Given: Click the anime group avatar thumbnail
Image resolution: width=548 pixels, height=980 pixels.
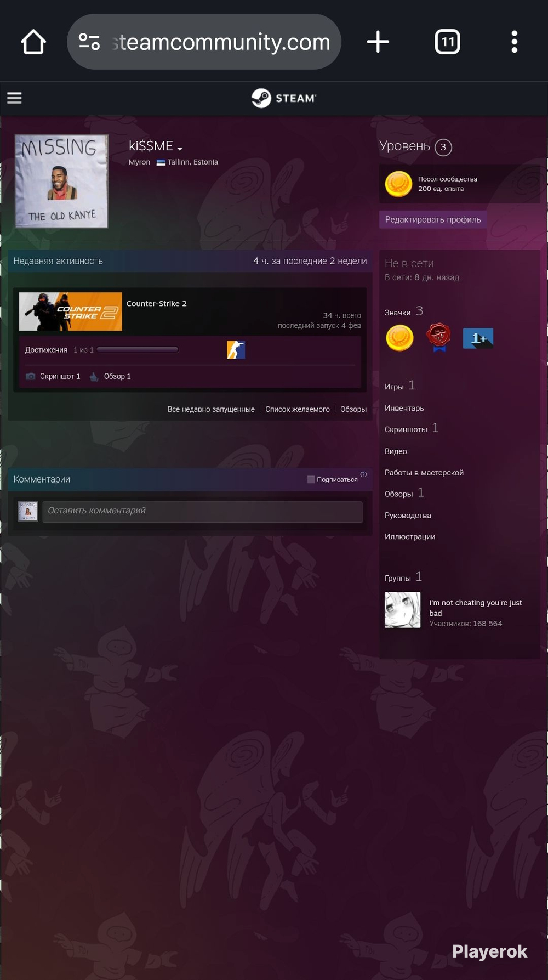Looking at the screenshot, I should tap(403, 610).
